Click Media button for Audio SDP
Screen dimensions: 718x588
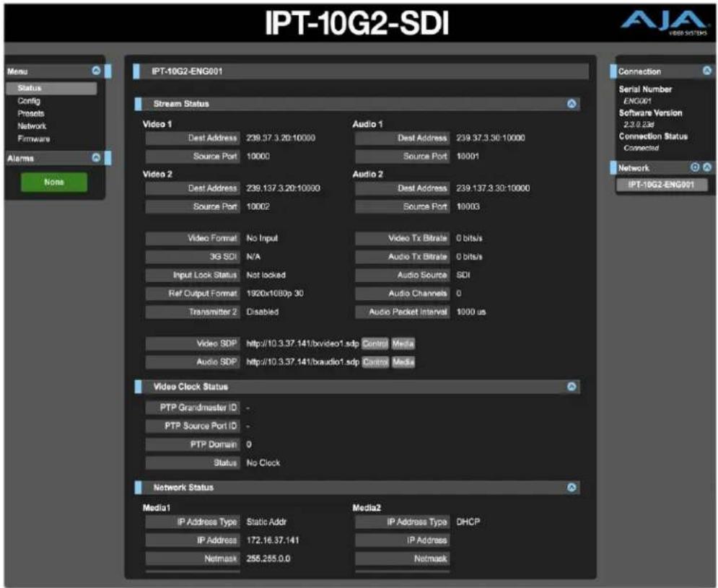point(403,361)
